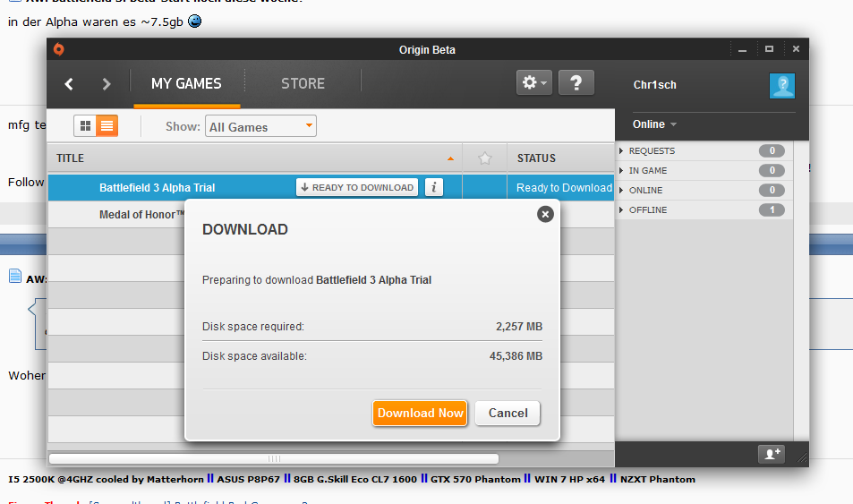Click the Download Now button
This screenshot has width=853, height=504.
point(420,413)
